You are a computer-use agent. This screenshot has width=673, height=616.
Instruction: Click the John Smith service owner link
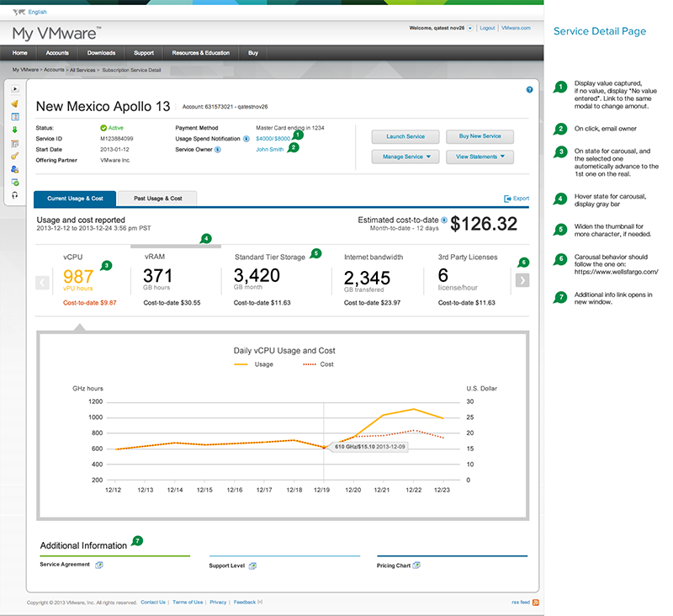[270, 149]
